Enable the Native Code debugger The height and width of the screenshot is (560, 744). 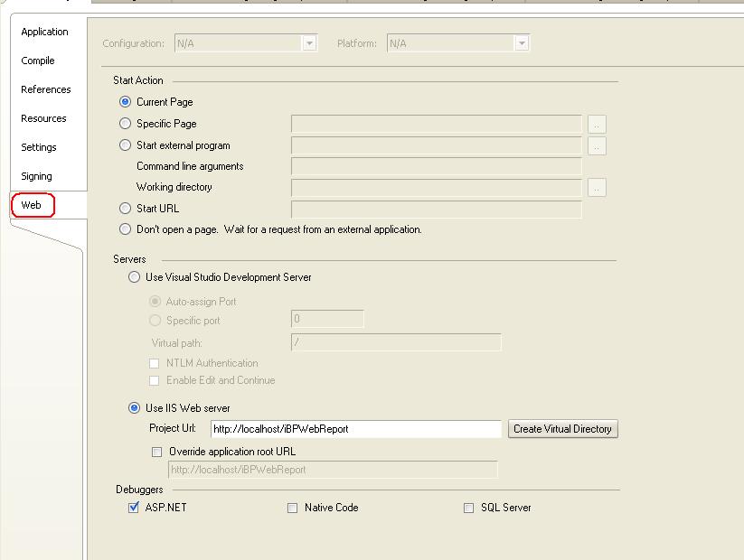click(292, 508)
